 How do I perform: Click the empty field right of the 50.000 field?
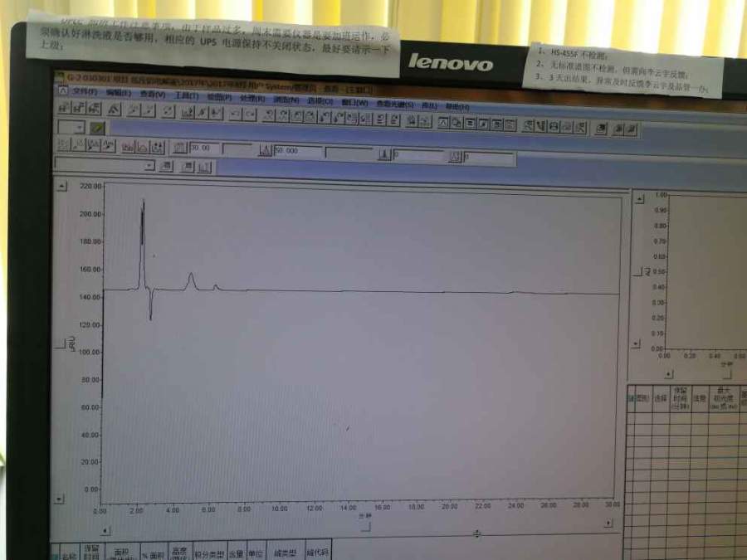coord(349,153)
